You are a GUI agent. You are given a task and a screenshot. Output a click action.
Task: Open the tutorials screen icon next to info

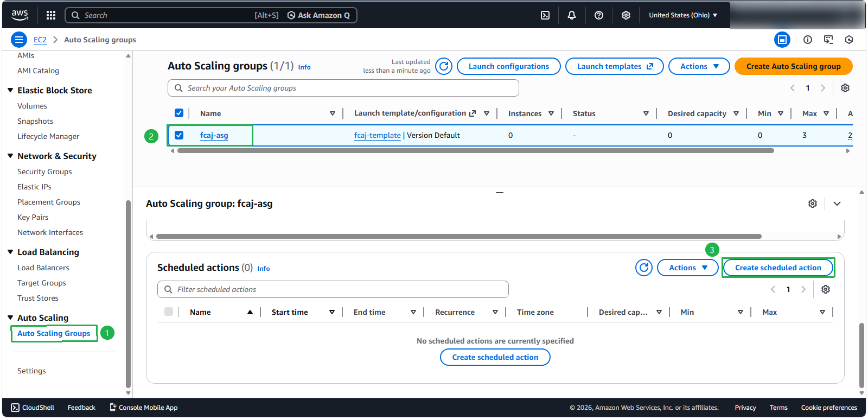point(828,40)
